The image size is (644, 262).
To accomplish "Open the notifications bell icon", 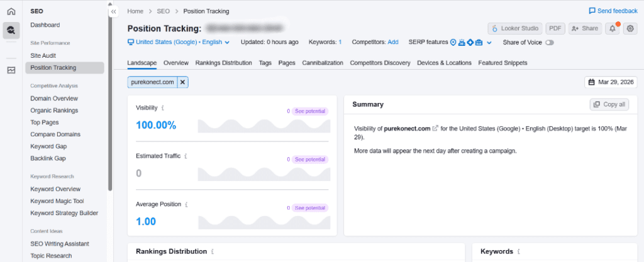I will (612, 28).
